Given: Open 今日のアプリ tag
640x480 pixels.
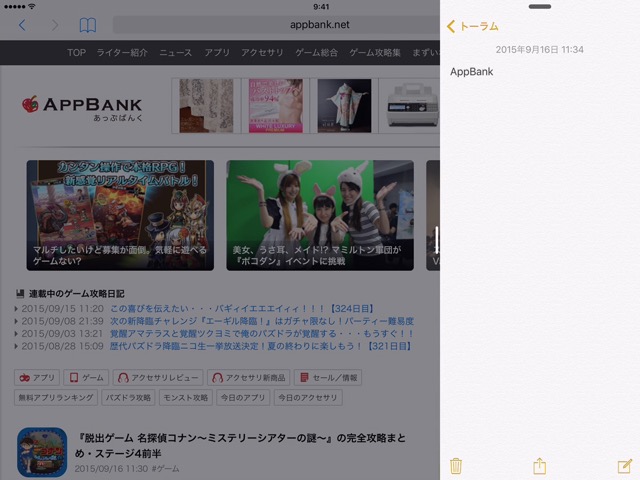Looking at the screenshot, I should click(243, 398).
